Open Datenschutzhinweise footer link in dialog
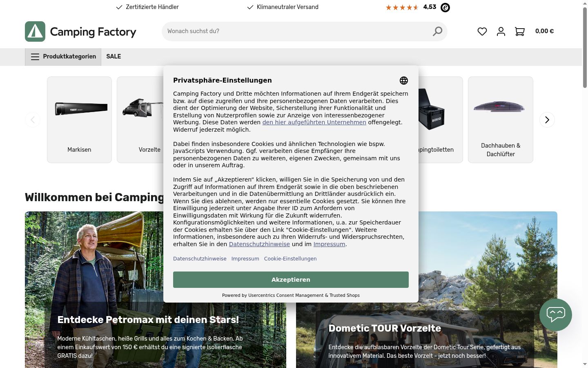Image resolution: width=588 pixels, height=368 pixels. point(200,259)
